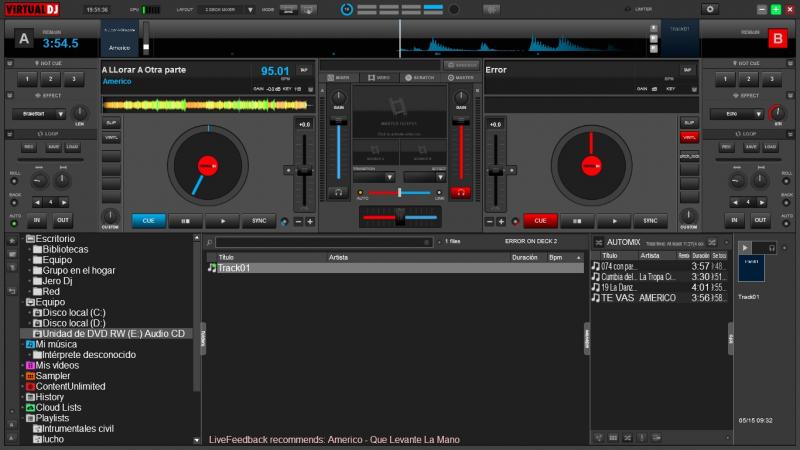The image size is (800, 450).
Task: Click the Track01 cover art thumbnail
Action: coord(751,268)
